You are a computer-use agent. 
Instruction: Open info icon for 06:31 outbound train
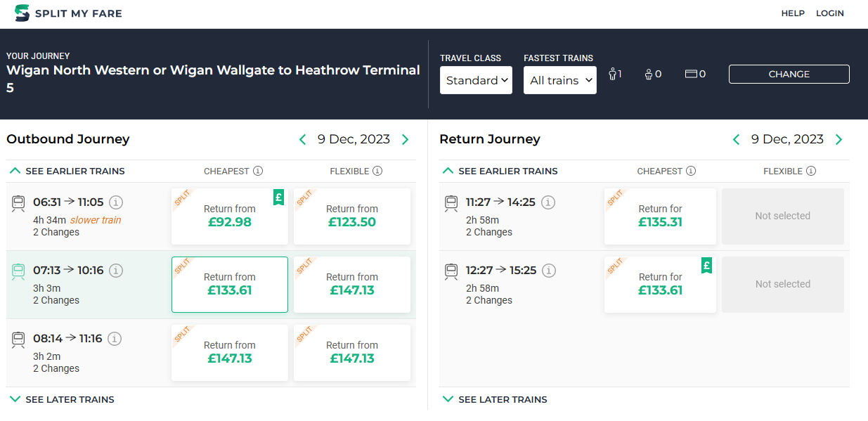tap(117, 202)
